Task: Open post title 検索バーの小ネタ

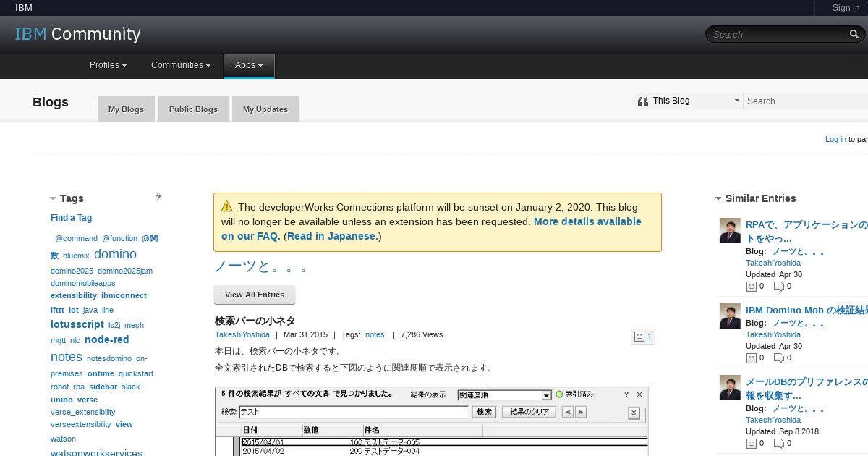Action: 255,321
